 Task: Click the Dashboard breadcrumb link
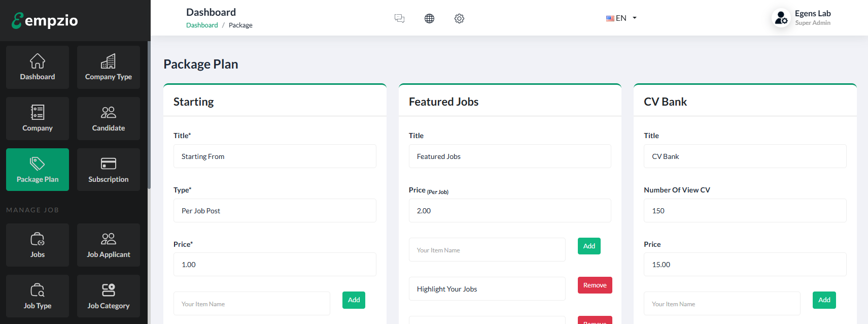(202, 25)
